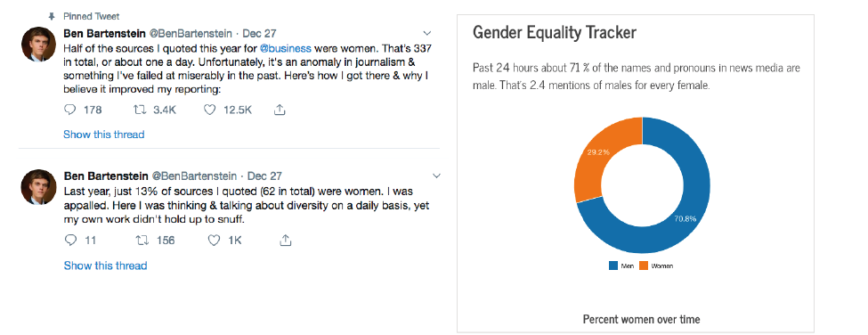
Task: Retweet the tweet with 3.4K retweets
Action: pyautogui.click(x=140, y=110)
